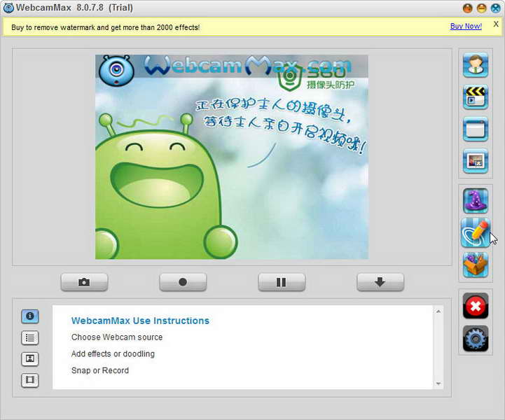Viewport: 505px width, 420px height.
Task: Pause the video with the pause button
Action: click(x=282, y=282)
